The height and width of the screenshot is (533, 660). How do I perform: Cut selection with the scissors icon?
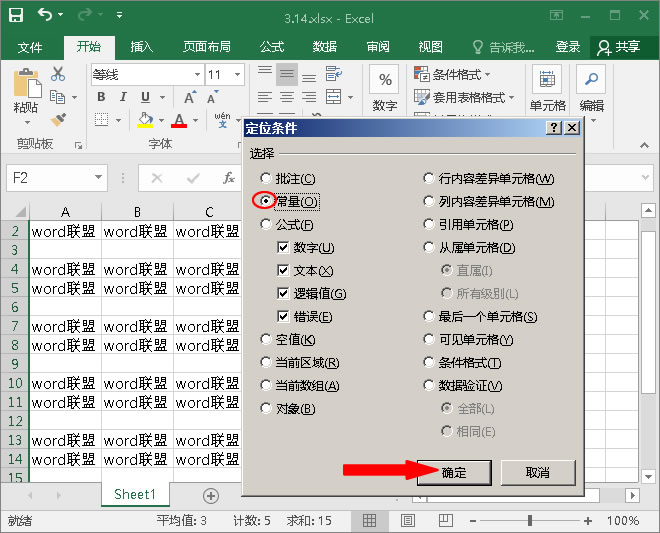(x=58, y=74)
